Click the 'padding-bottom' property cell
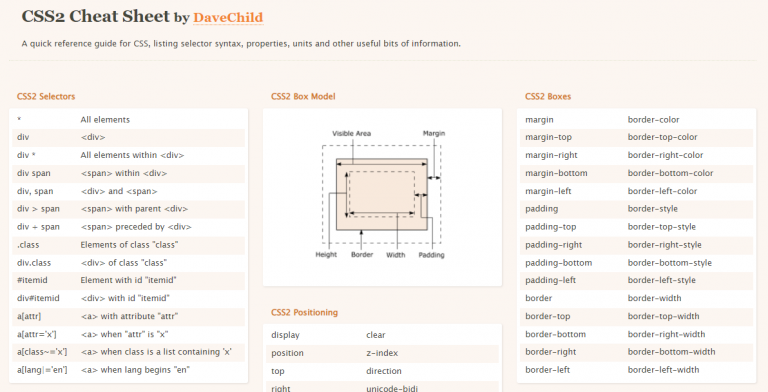The height and width of the screenshot is (392, 768). pos(558,263)
